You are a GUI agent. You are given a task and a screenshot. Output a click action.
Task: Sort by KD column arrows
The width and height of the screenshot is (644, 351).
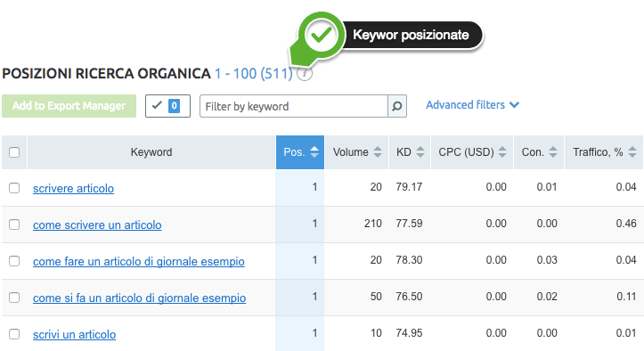[x=420, y=152]
